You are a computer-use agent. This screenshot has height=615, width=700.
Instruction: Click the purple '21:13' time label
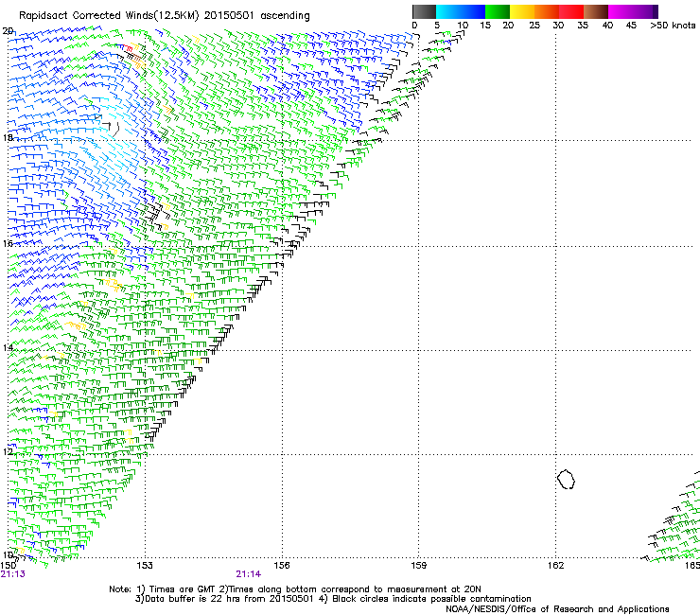13,574
